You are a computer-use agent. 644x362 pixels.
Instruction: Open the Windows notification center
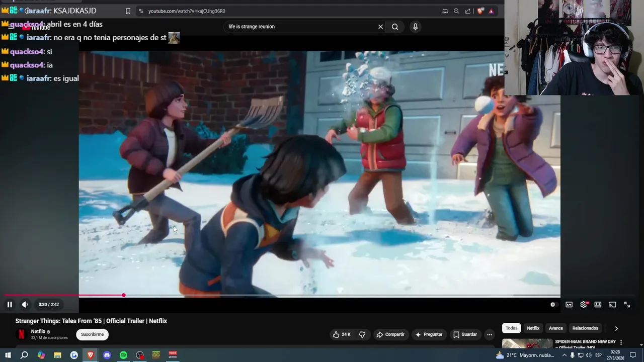pyautogui.click(x=633, y=355)
